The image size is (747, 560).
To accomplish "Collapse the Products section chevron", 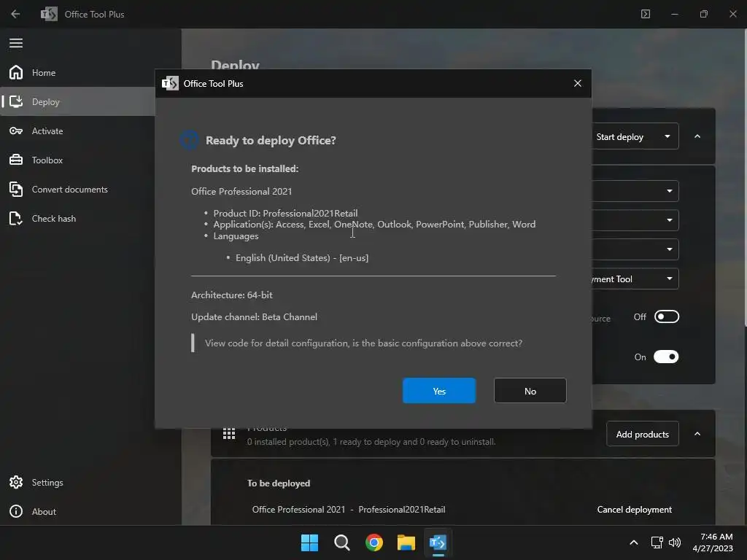I will pos(697,434).
